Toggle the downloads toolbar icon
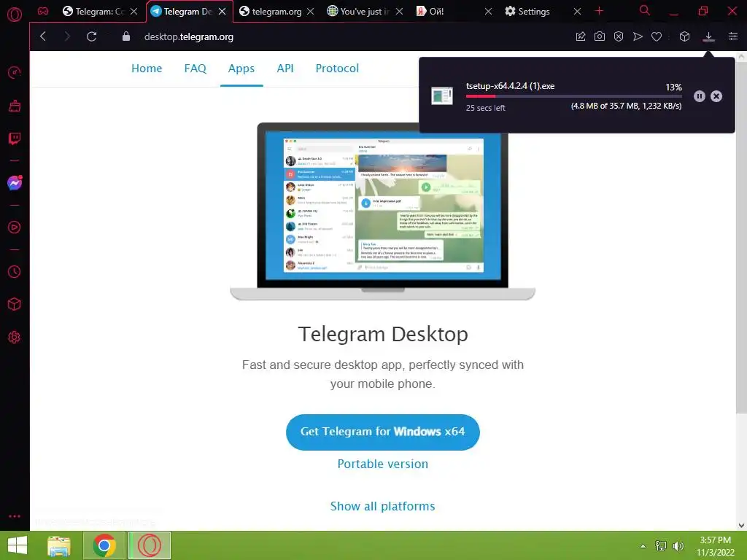Viewport: 747px width, 560px height. tap(708, 36)
